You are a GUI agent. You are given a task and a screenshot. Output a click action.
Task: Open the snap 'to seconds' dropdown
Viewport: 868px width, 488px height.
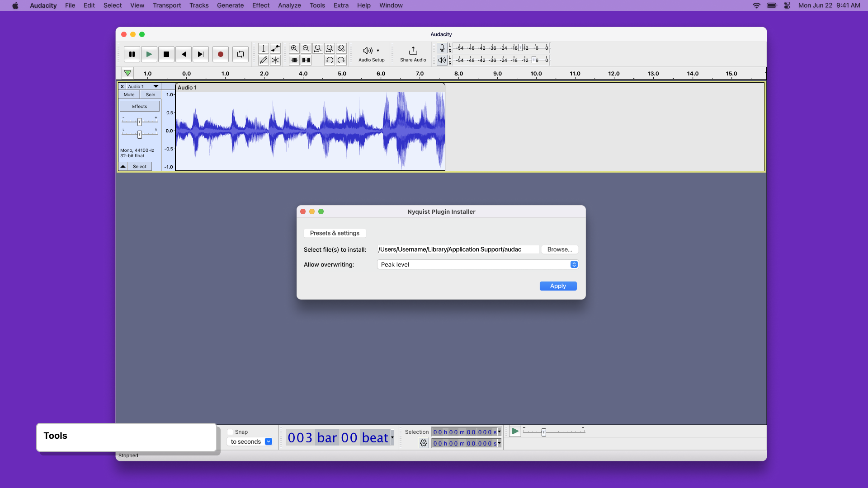point(269,441)
